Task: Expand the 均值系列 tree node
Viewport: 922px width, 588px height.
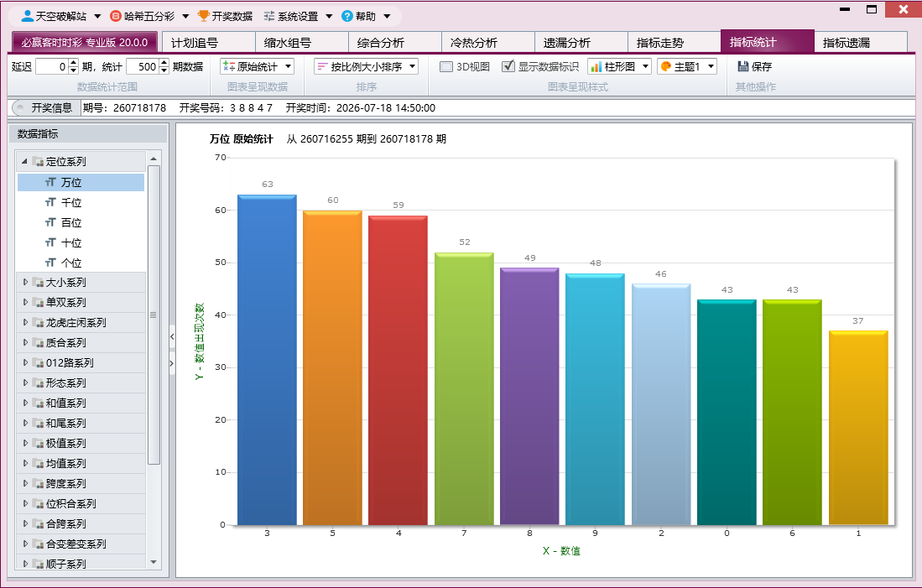Action: tap(25, 463)
